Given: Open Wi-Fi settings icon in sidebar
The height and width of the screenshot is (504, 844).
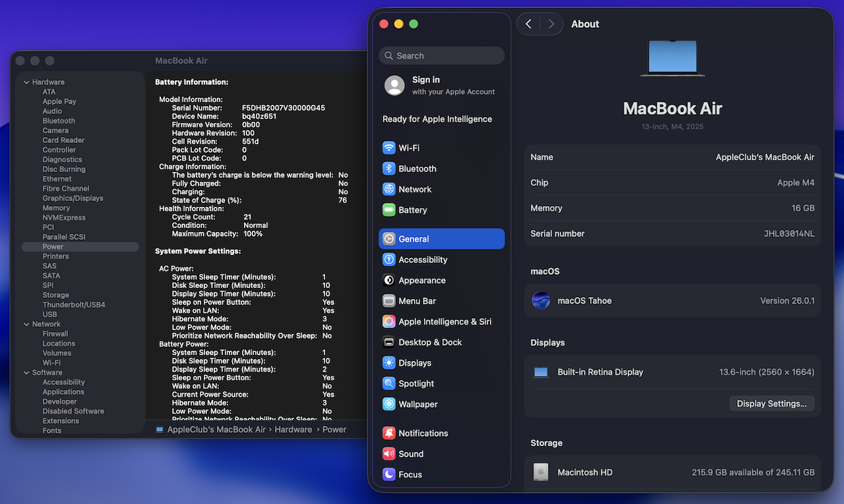Looking at the screenshot, I should [389, 148].
